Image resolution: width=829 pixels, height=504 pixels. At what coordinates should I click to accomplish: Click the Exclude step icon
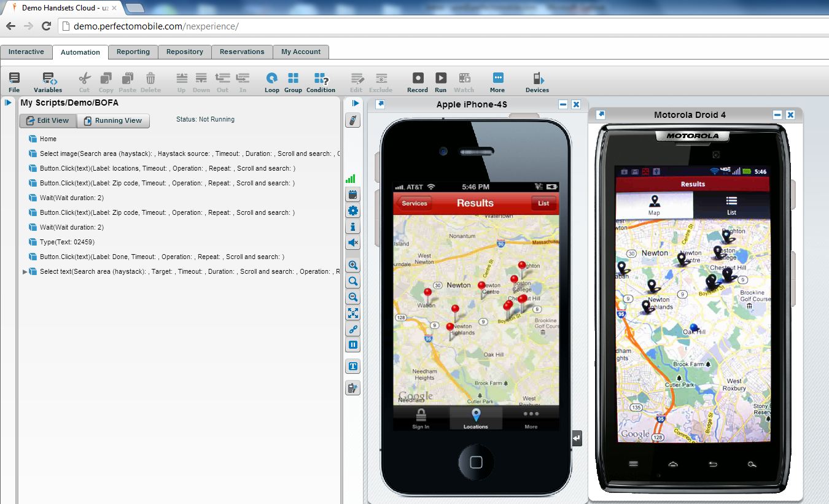click(381, 79)
